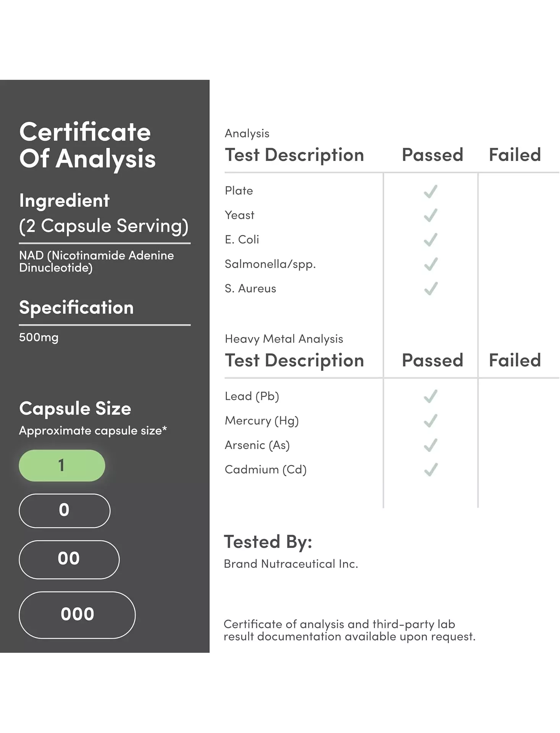Select the highlighted green capsule size 1

(x=62, y=465)
